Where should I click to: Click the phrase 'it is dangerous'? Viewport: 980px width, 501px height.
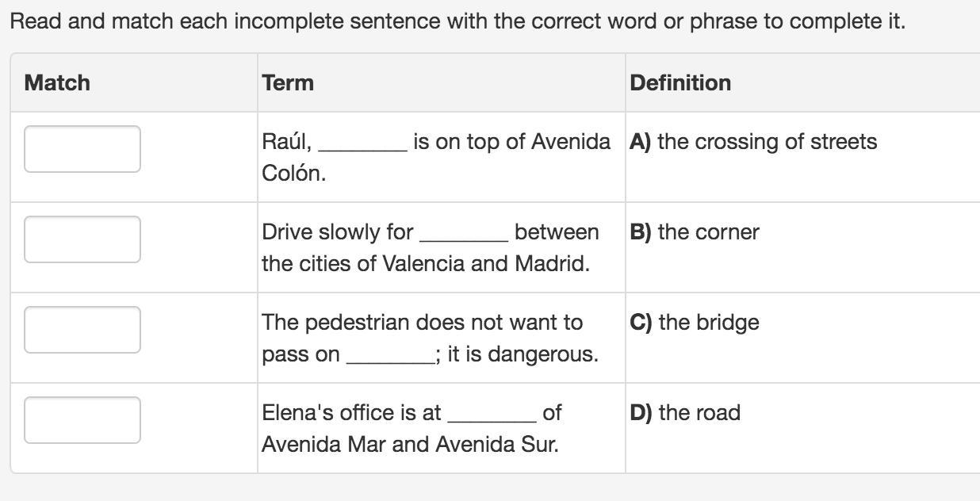[x=523, y=354]
